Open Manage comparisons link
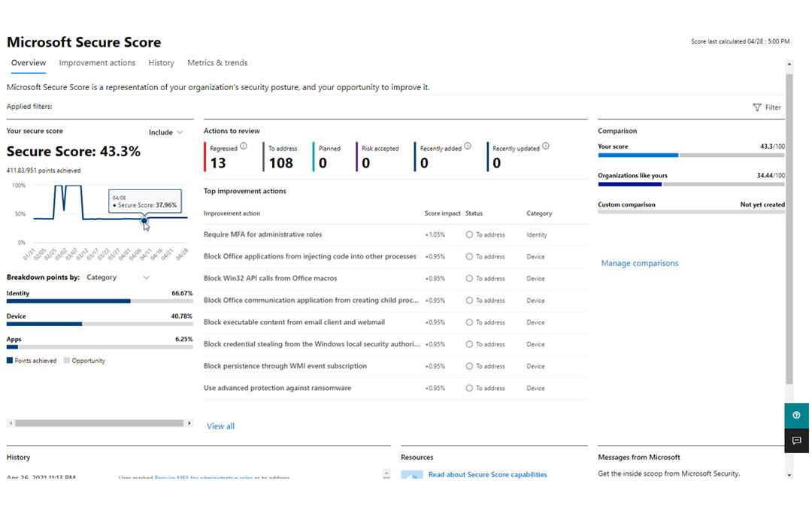The height and width of the screenshot is (511, 812). (x=640, y=263)
